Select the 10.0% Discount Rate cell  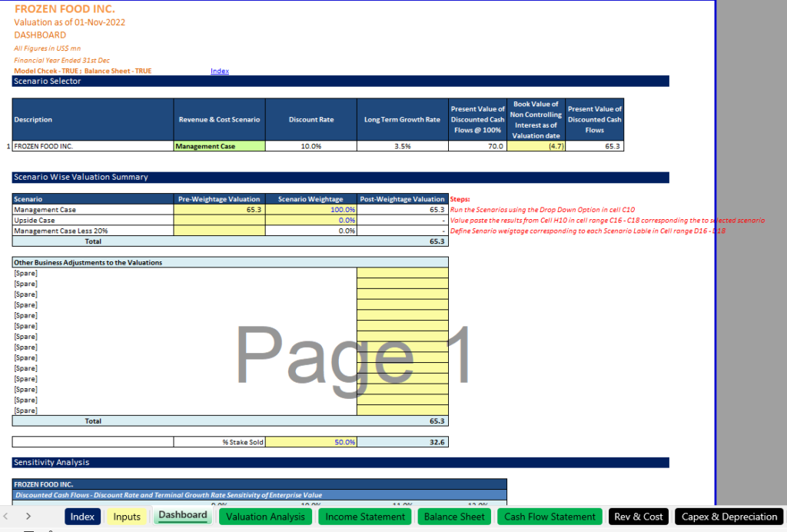[310, 146]
